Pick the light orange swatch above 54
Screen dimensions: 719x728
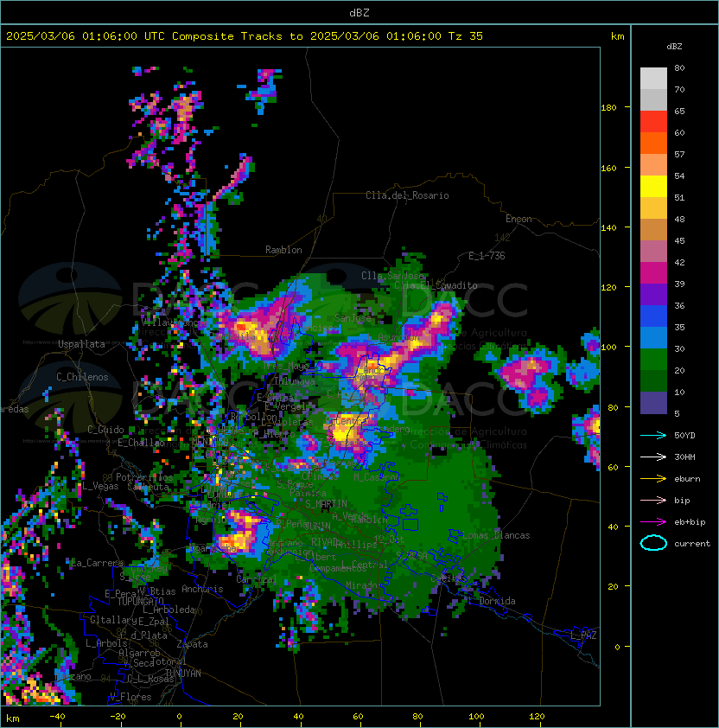click(653, 165)
